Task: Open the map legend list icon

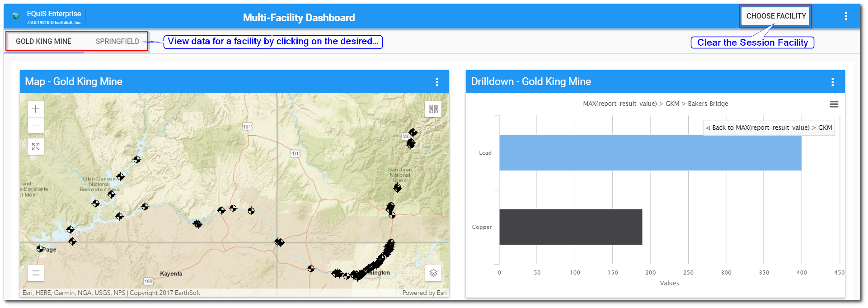Action: [x=36, y=273]
